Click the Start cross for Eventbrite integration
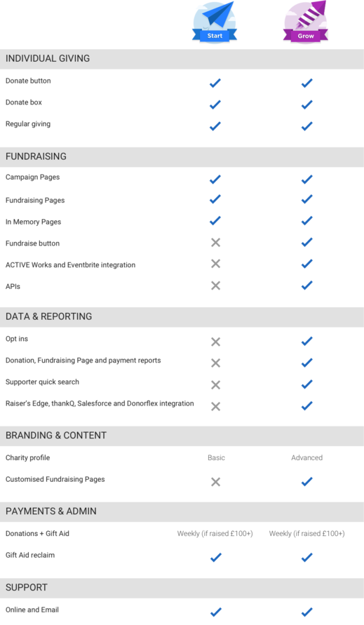 pos(216,264)
